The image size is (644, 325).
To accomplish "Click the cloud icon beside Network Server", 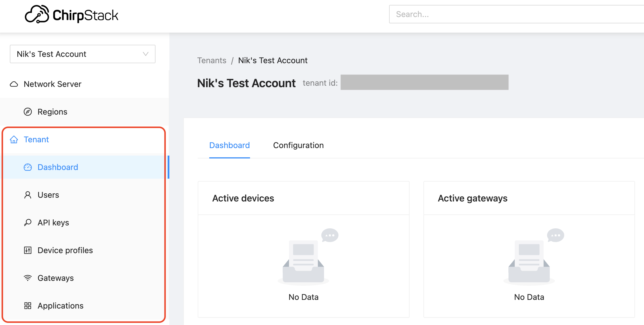I will (x=14, y=84).
